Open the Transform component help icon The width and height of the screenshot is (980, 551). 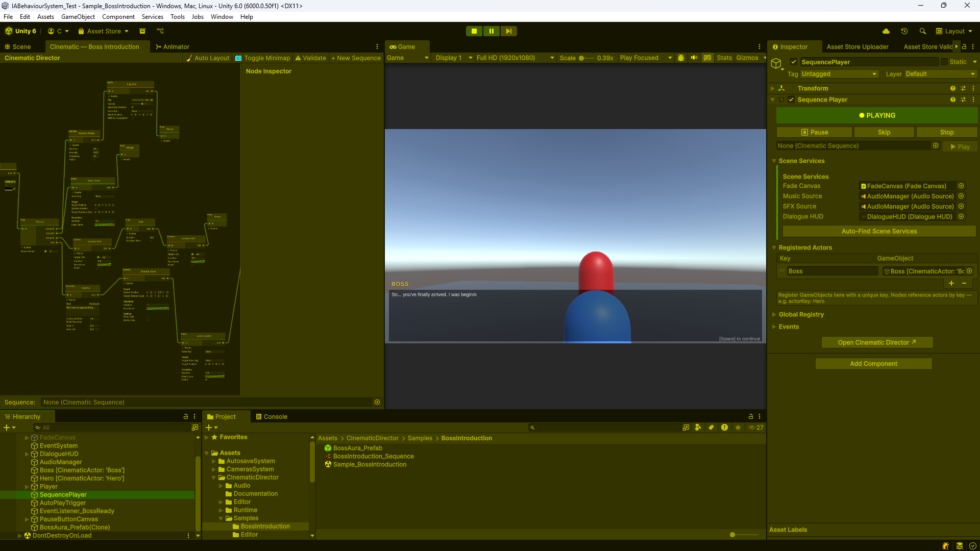(953, 88)
